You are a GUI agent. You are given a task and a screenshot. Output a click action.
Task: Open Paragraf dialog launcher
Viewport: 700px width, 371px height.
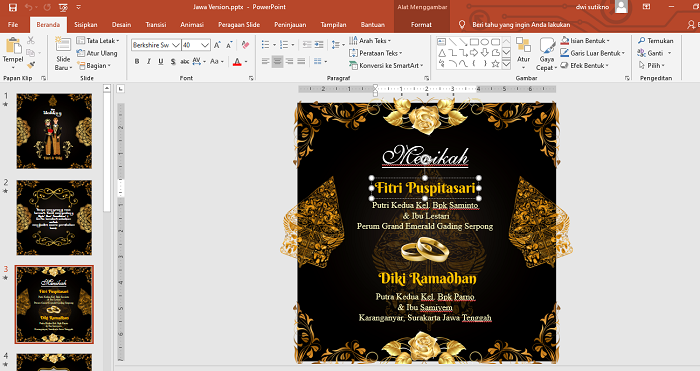coord(427,78)
